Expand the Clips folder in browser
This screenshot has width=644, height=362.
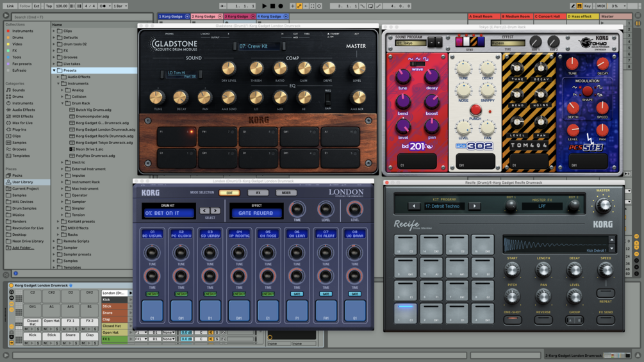pyautogui.click(x=54, y=31)
